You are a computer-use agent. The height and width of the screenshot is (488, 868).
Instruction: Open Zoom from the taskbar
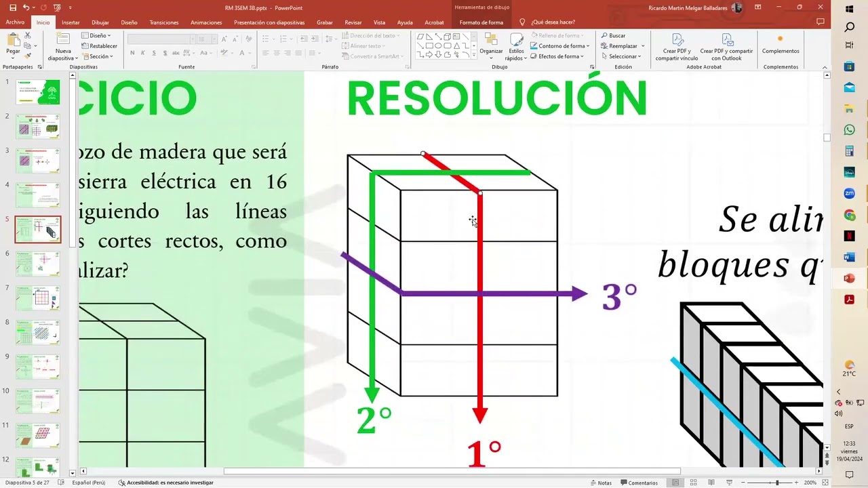pyautogui.click(x=850, y=193)
